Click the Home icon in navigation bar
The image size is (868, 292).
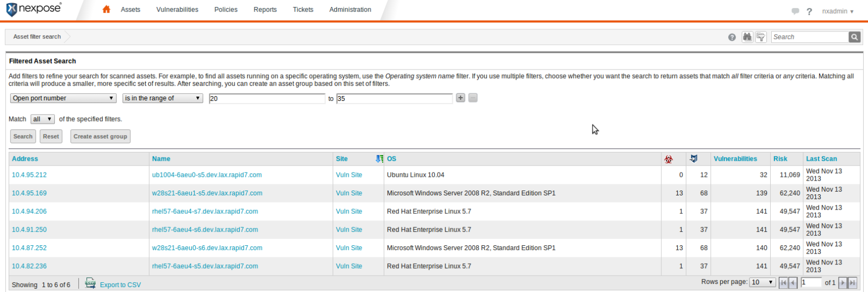(x=107, y=9)
